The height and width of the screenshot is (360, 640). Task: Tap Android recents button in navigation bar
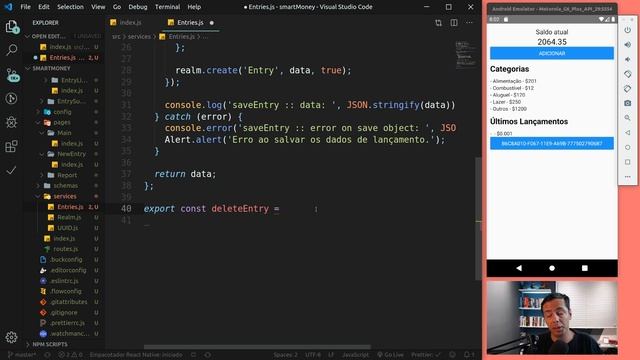[584, 268]
